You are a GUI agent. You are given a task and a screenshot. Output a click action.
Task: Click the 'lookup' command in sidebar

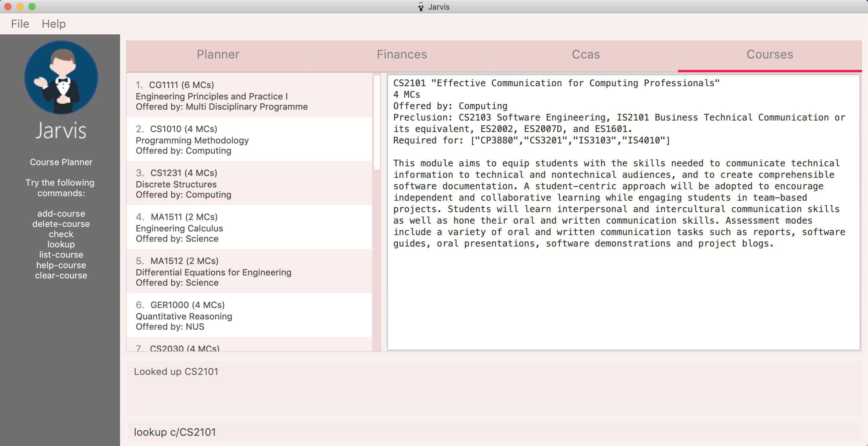[61, 244]
